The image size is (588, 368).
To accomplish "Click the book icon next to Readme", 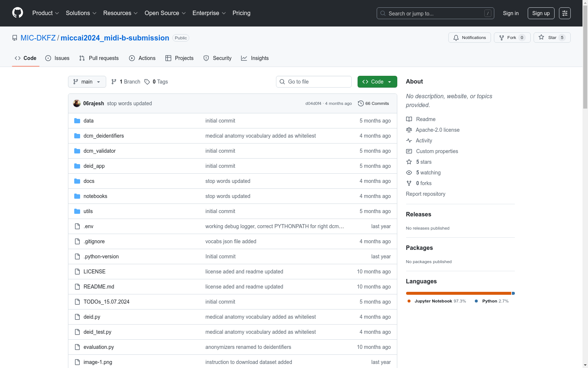I will pos(409,119).
